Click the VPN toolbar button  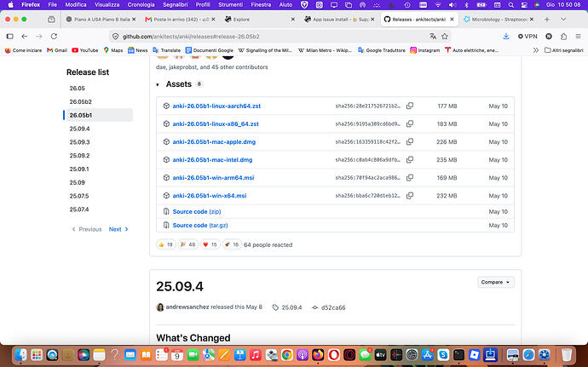pyautogui.click(x=527, y=37)
